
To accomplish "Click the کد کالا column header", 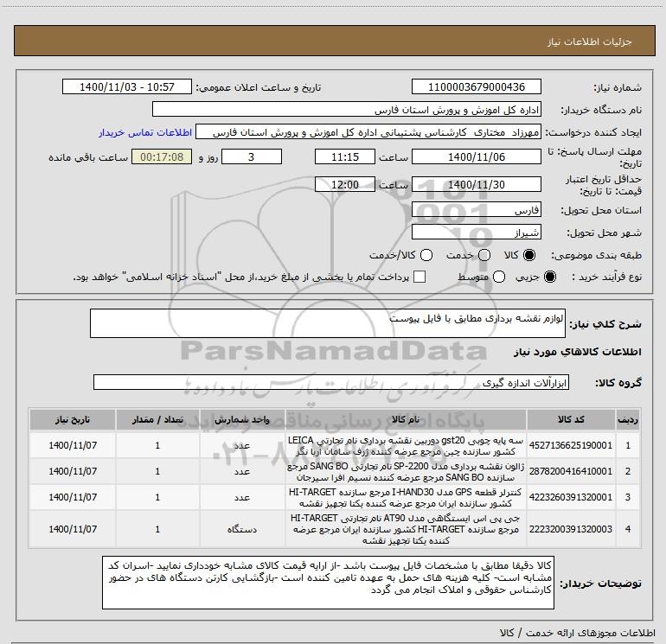I will [571, 419].
